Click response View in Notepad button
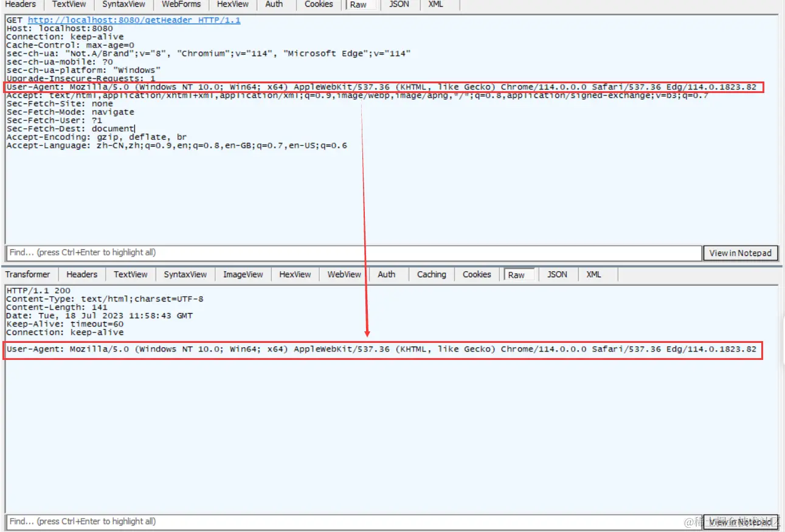Image resolution: width=785 pixels, height=532 pixels. click(x=741, y=522)
